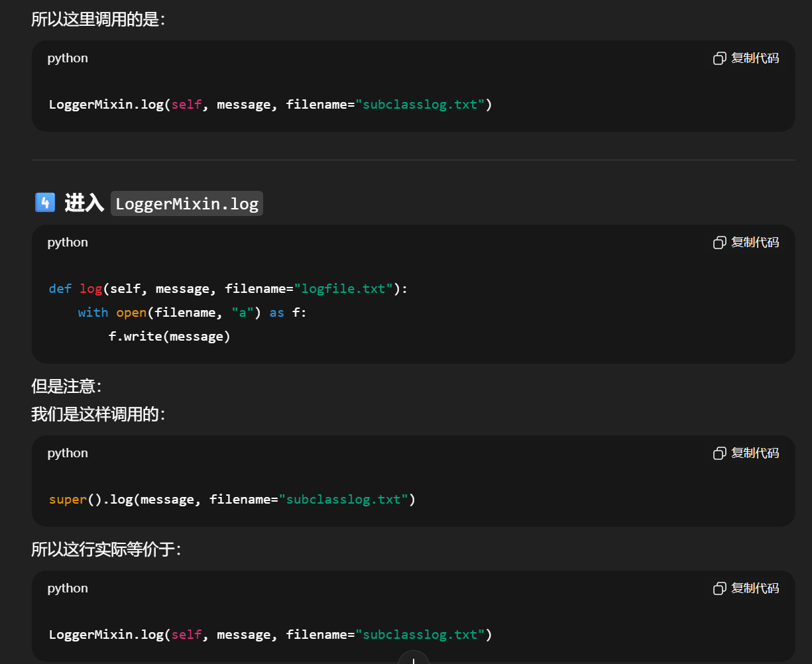Copy the first LoggerMixin.log call code block
The width and height of the screenshot is (812, 664).
pos(746,58)
